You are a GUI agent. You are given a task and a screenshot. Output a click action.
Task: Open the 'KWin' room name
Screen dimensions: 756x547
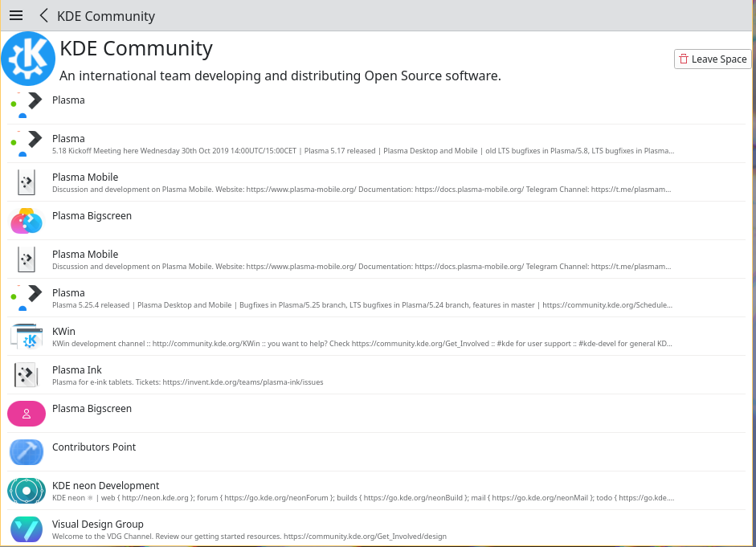tap(63, 331)
